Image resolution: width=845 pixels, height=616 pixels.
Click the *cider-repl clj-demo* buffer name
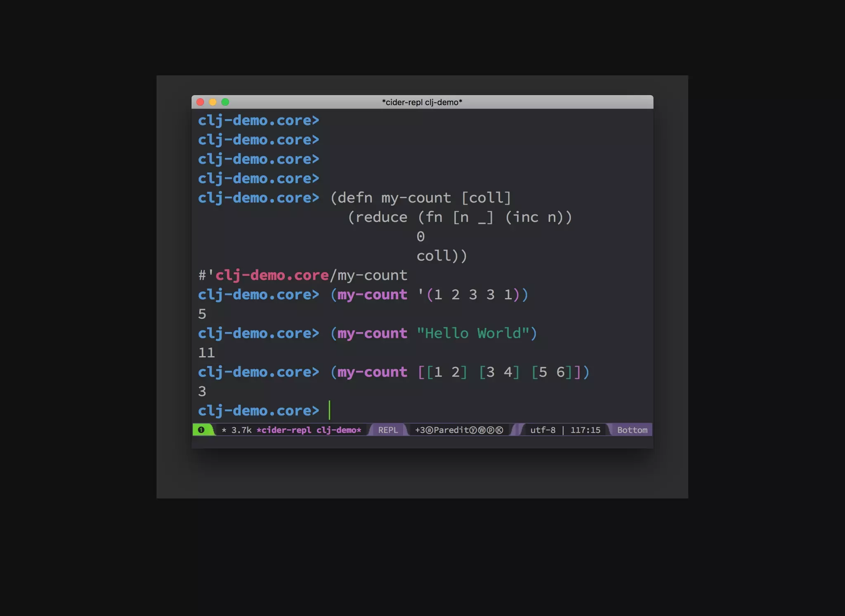(x=309, y=430)
